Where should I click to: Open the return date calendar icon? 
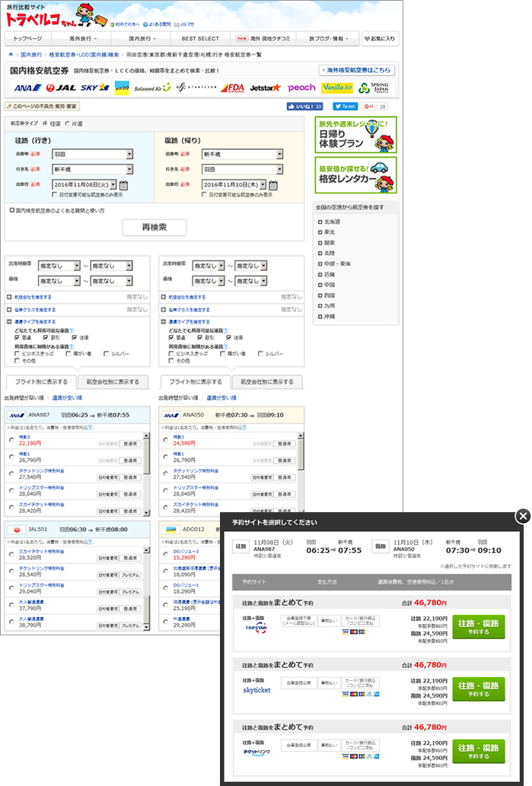click(274, 185)
